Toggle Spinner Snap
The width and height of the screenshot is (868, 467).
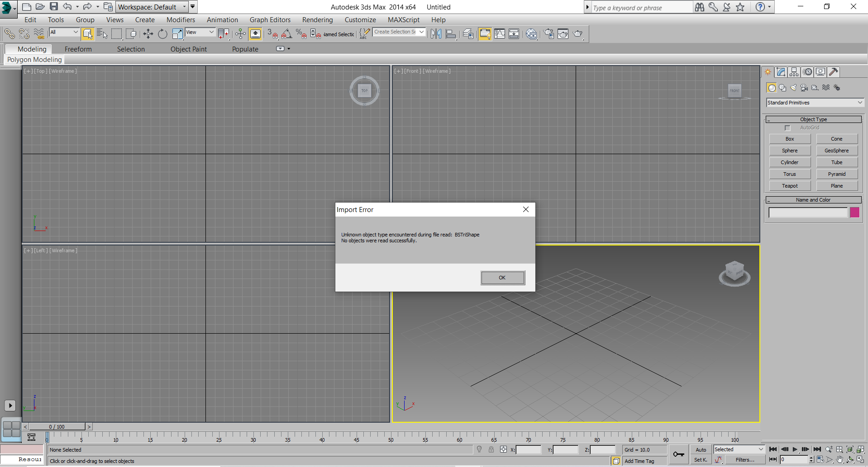315,33
